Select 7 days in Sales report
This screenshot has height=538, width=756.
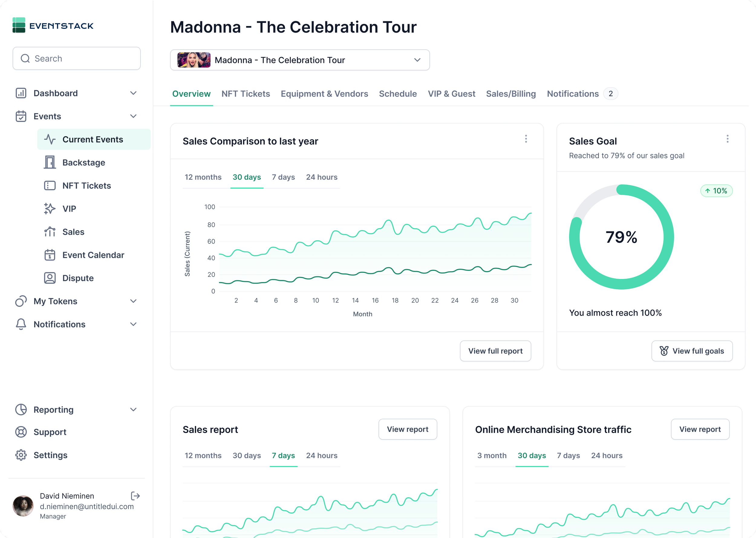click(283, 455)
